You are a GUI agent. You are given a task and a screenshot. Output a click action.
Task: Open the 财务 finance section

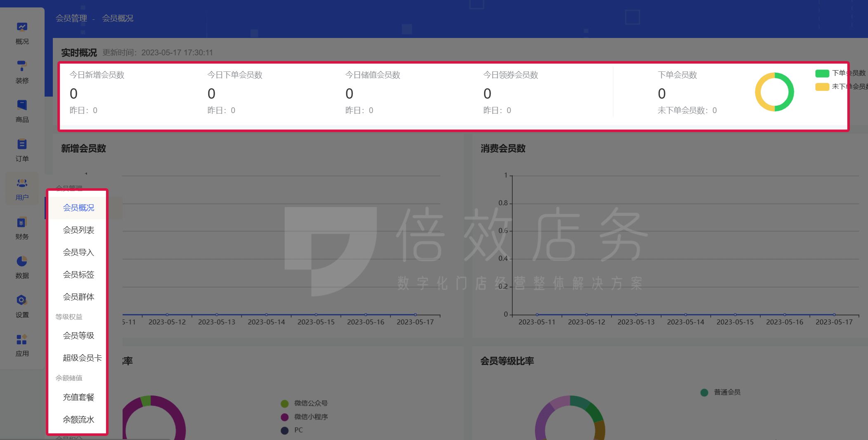click(21, 228)
